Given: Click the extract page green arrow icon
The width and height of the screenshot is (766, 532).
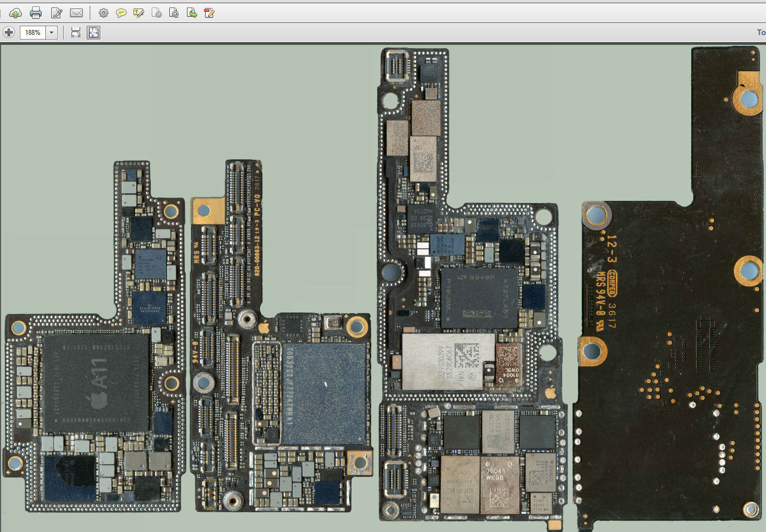Looking at the screenshot, I should click(192, 13).
